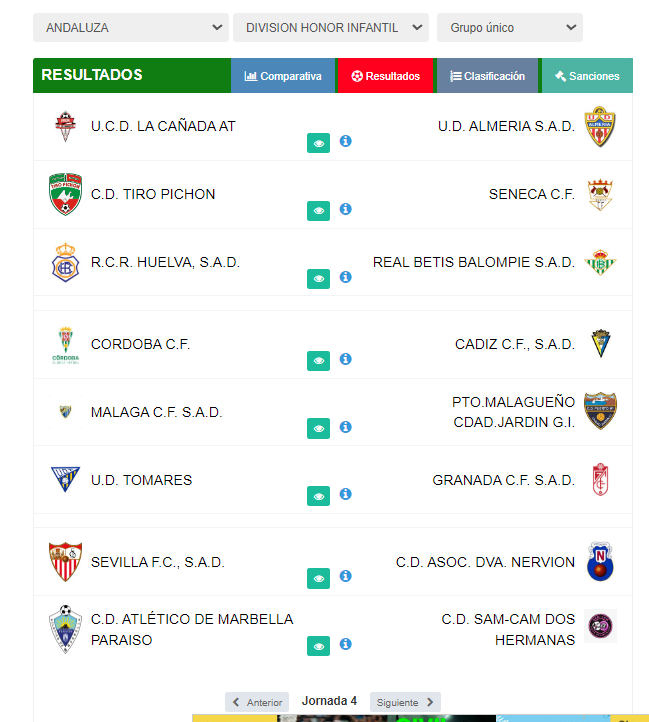
Task: Click the Cadiz C.F. team crest
Action: tap(600, 344)
